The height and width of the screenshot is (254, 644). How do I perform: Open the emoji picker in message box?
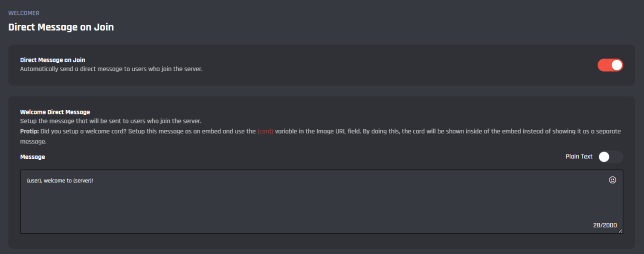pyautogui.click(x=612, y=180)
